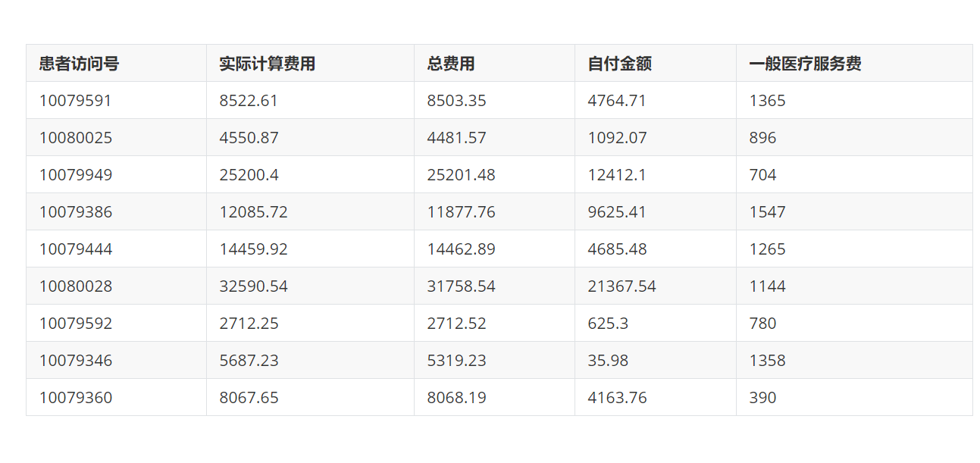Click patient ID cell 10080028

click(x=76, y=286)
